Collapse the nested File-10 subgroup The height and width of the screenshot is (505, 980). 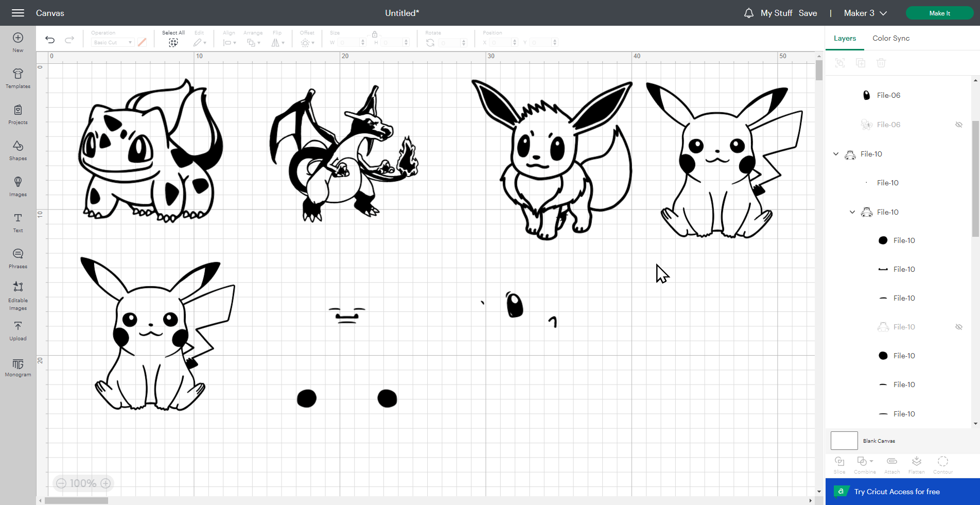852,212
